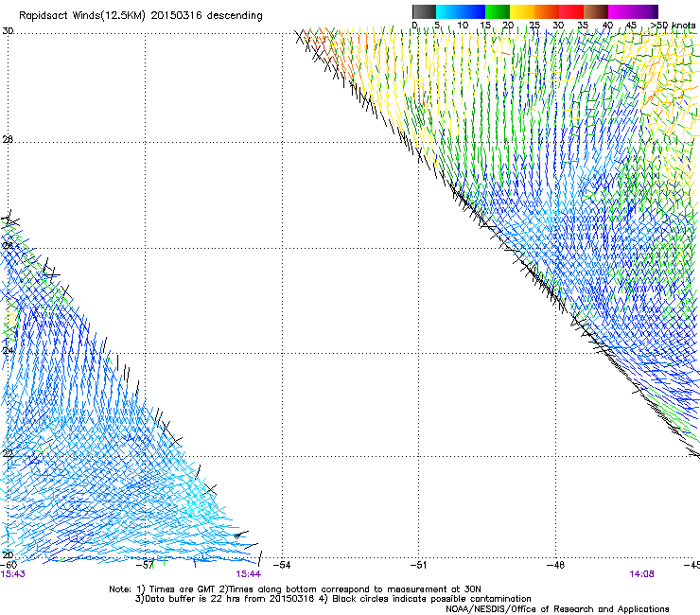The image size is (700, 615).
Task: Click the legend label 25
Action: point(534,26)
